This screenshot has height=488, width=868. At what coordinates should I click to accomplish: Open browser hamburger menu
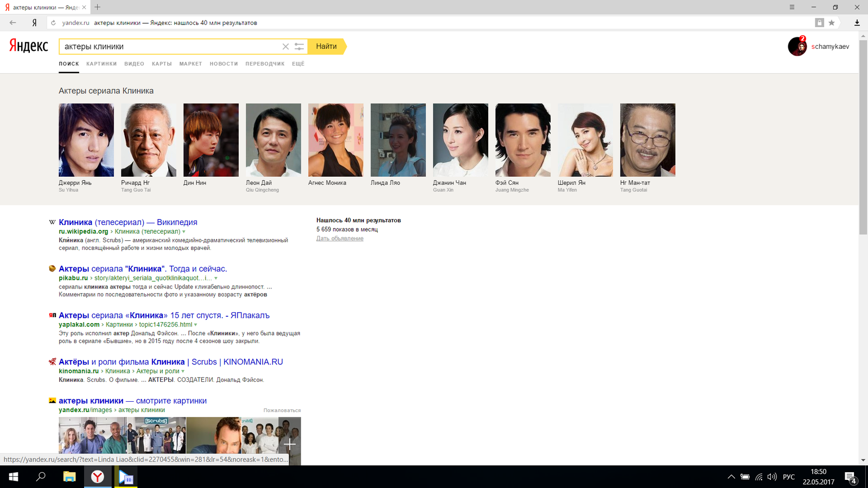[792, 7]
